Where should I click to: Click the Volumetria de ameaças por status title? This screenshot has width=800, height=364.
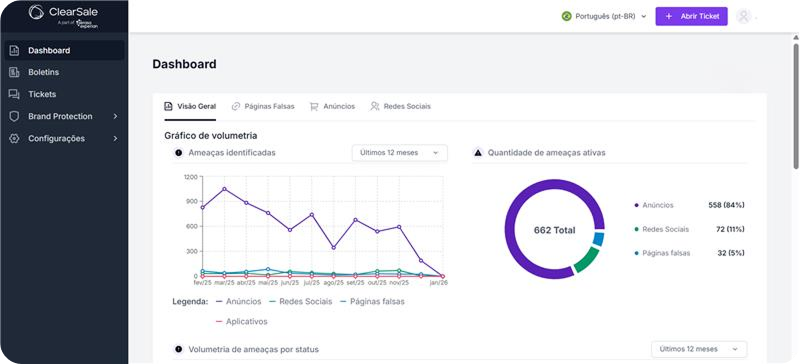[254, 350]
